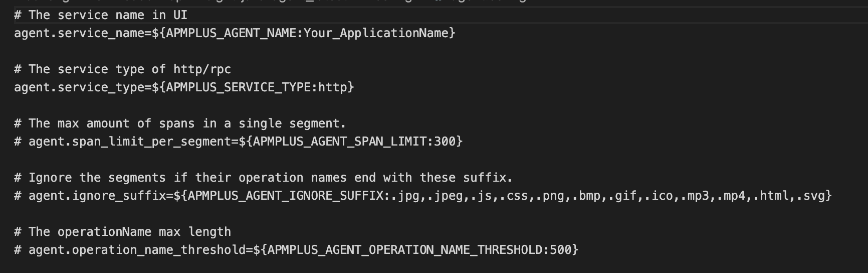Click the "service type of http/rpc" comment
Image resolution: width=868 pixels, height=273 pixels.
coord(129,69)
